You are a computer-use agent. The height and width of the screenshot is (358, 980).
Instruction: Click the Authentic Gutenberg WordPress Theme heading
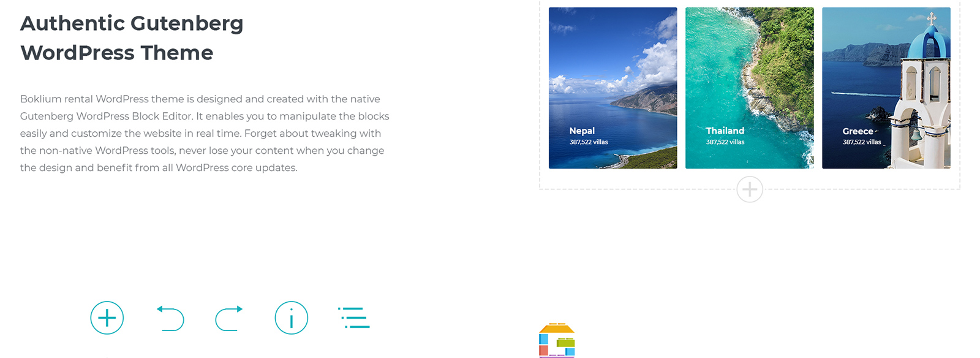[x=132, y=38]
